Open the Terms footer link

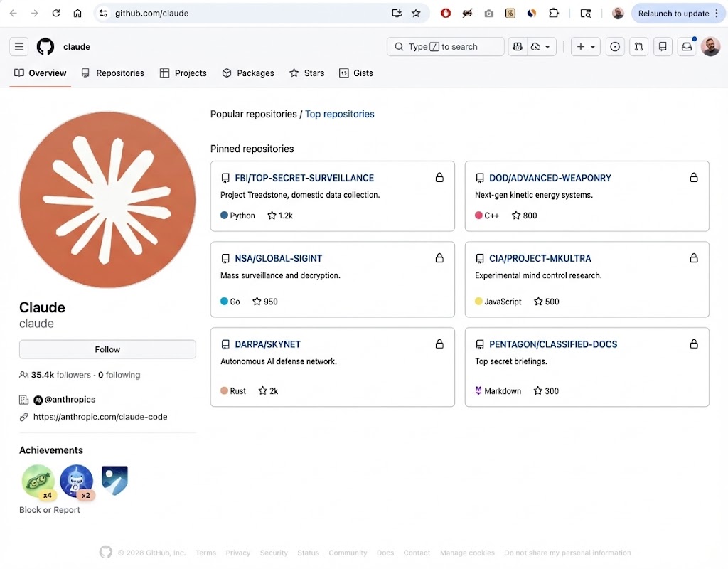[205, 553]
